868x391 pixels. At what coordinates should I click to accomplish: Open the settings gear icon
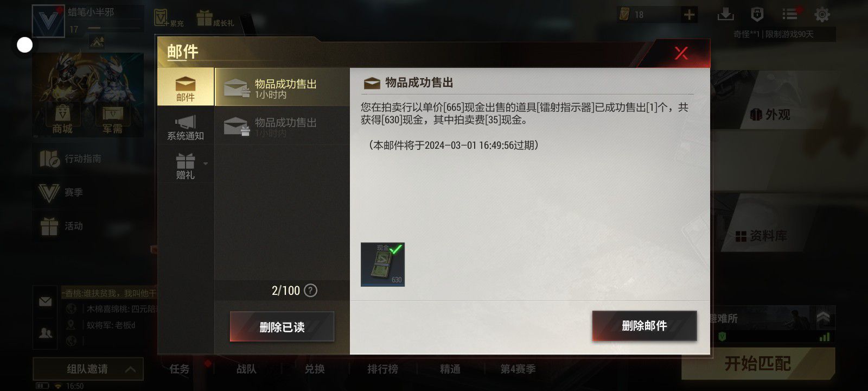822,15
